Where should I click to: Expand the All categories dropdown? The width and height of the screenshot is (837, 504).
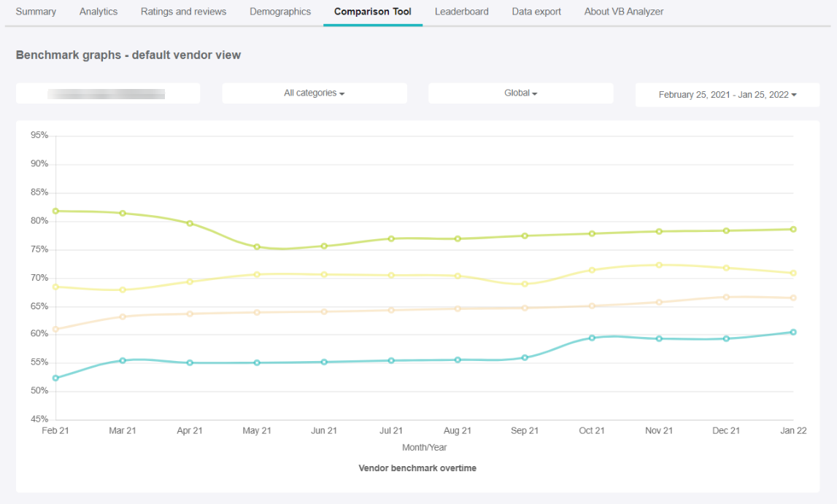[315, 93]
